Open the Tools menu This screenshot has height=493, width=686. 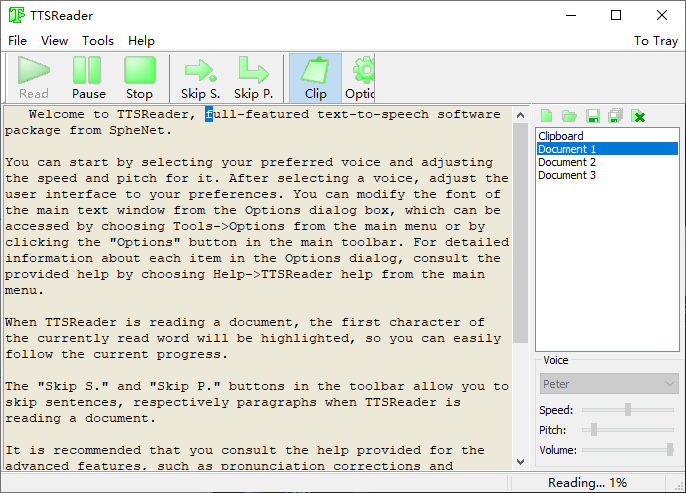point(98,41)
